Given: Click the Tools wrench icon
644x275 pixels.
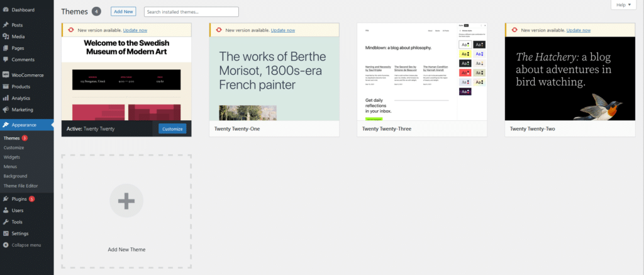Looking at the screenshot, I should tap(6, 222).
